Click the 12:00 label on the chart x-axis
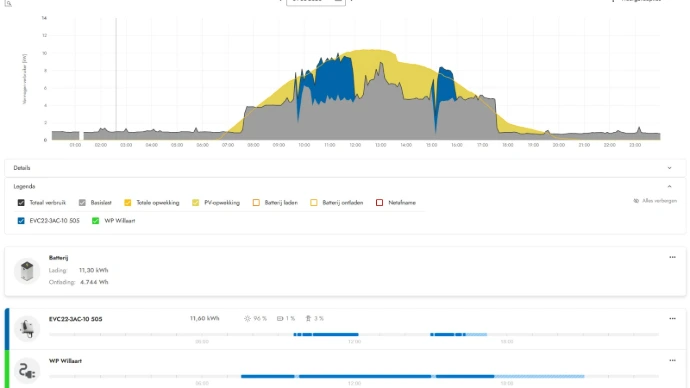This screenshot has width=690, height=388. 355,145
